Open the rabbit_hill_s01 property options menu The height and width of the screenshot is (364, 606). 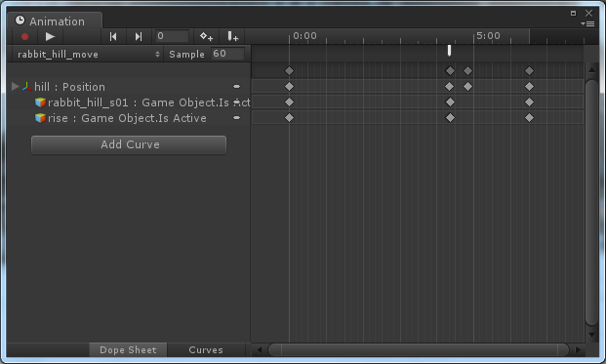236,102
